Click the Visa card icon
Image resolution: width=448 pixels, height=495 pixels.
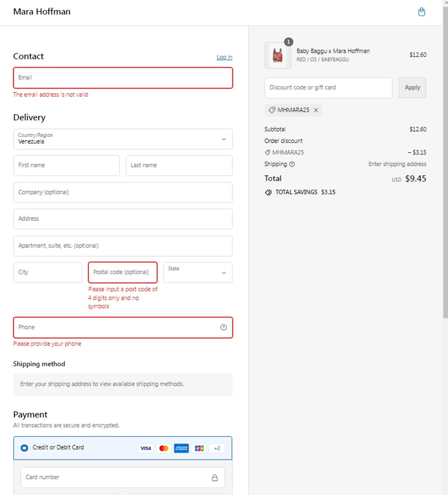(146, 448)
